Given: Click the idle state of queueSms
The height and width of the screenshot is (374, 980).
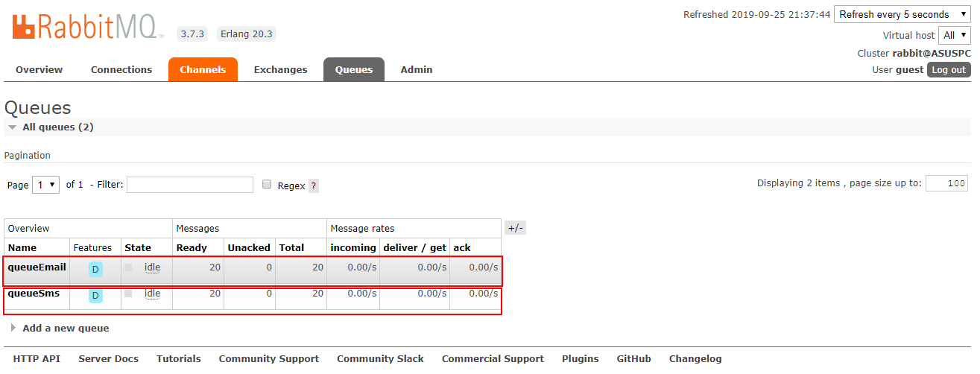Looking at the screenshot, I should pyautogui.click(x=152, y=294).
